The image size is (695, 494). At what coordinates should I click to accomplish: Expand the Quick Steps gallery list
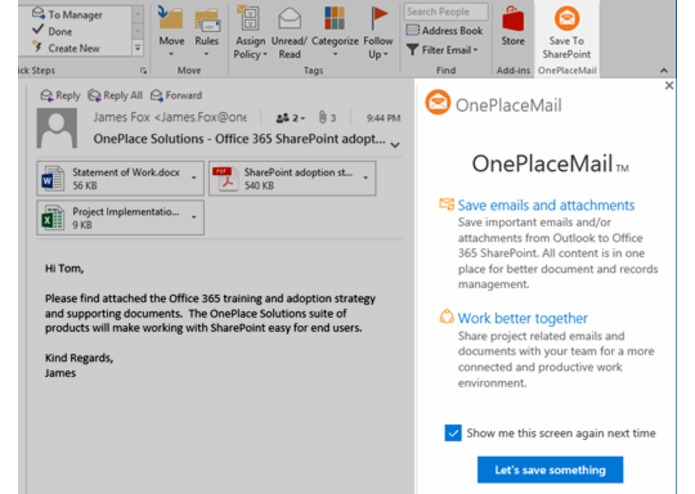point(137,48)
